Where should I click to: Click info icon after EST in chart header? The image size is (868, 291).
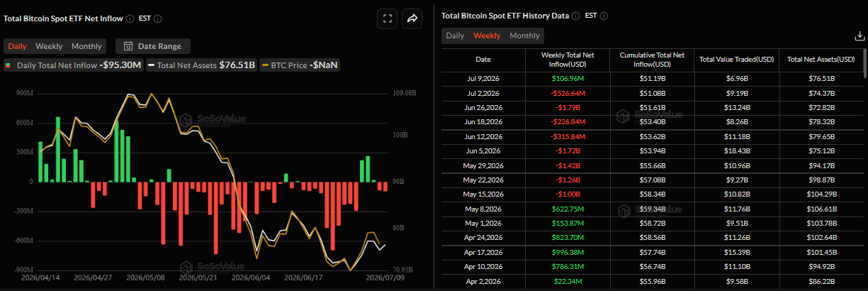point(157,18)
